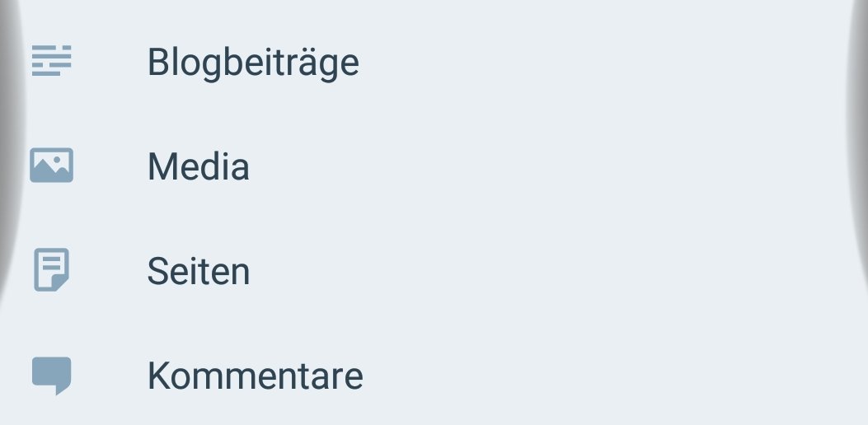Select the Seiten page icon

(52, 270)
